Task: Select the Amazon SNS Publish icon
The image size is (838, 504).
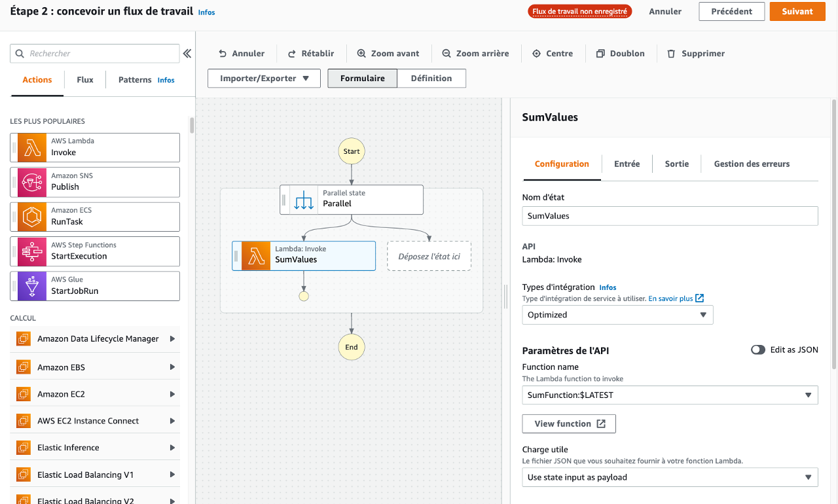Action: (x=32, y=182)
